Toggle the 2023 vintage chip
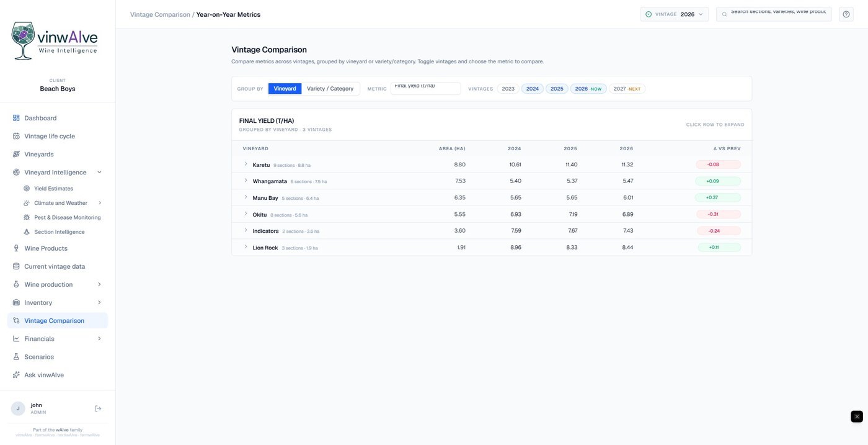The image size is (868, 445). (508, 89)
